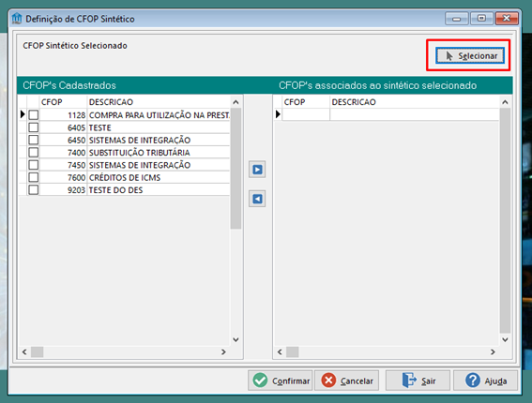Close the Definição de CFOP Sintético window
The image size is (532, 403).
click(x=507, y=19)
